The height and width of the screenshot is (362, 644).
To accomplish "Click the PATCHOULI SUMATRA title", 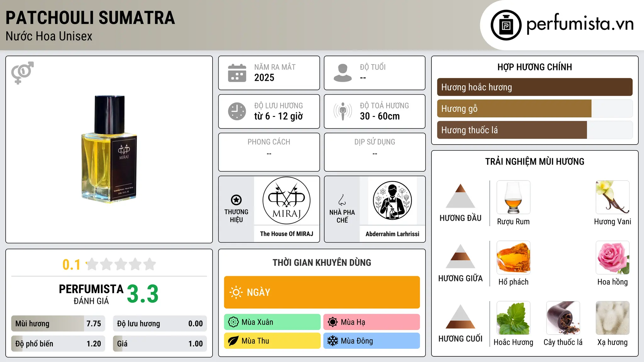I will coord(90,18).
